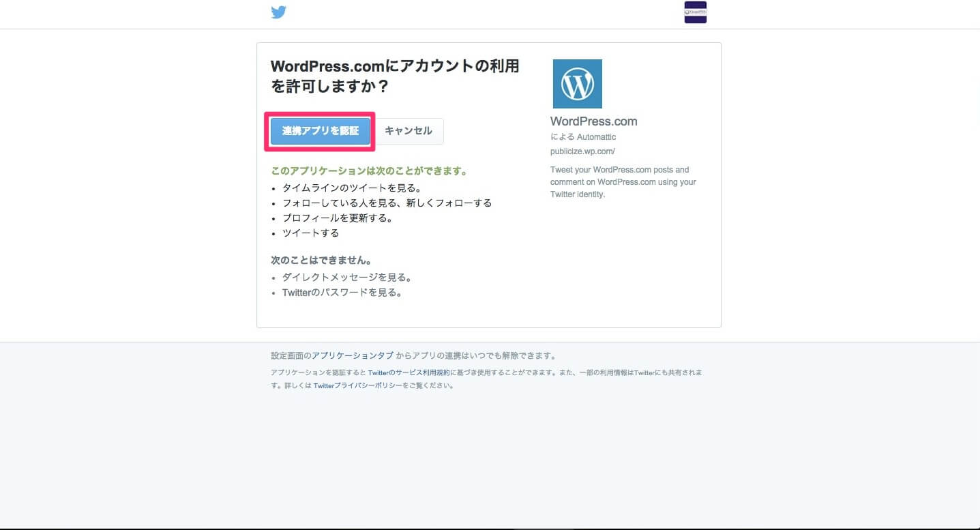The height and width of the screenshot is (530, 980).
Task: Click the WordPress logo image
Action: click(x=577, y=84)
